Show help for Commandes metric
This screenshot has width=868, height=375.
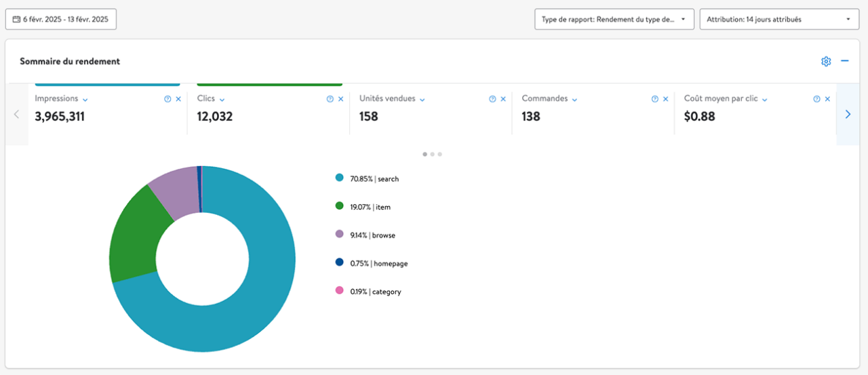655,99
